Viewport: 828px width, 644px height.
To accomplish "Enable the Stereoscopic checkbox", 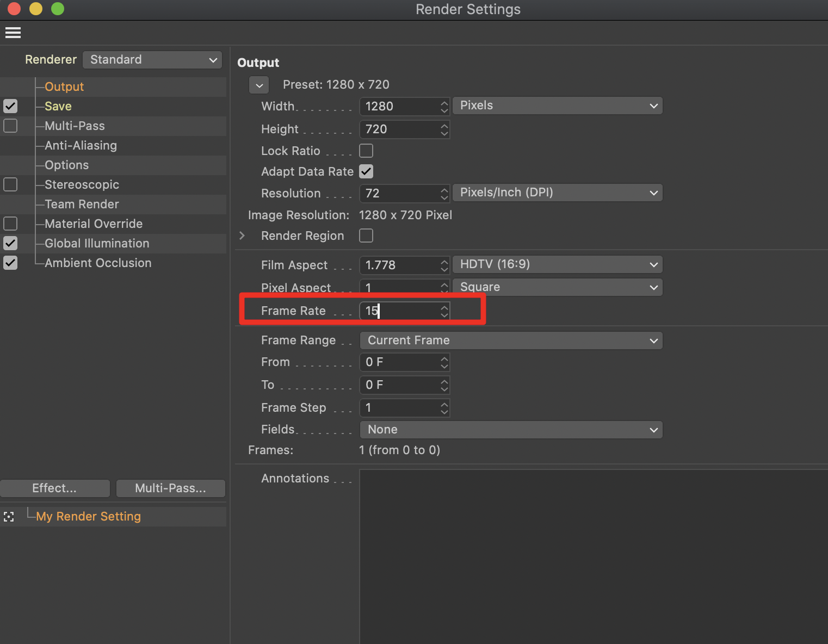I will click(10, 184).
